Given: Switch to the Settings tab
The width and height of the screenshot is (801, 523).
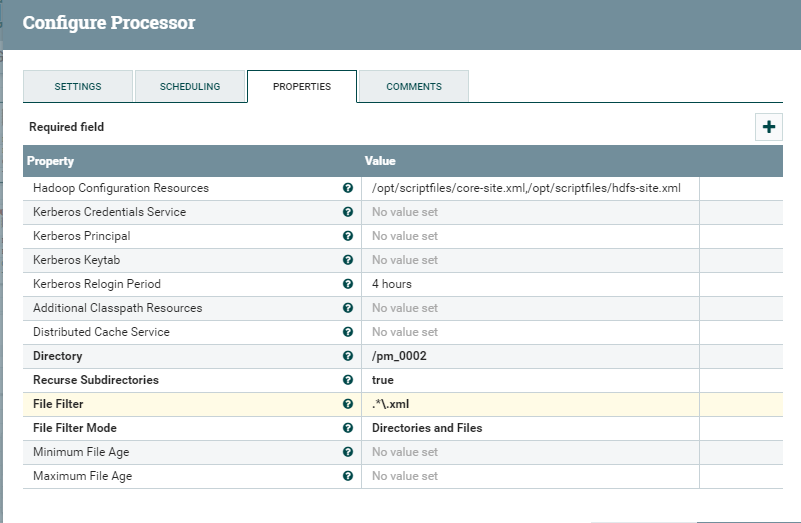Looking at the screenshot, I should click(78, 87).
